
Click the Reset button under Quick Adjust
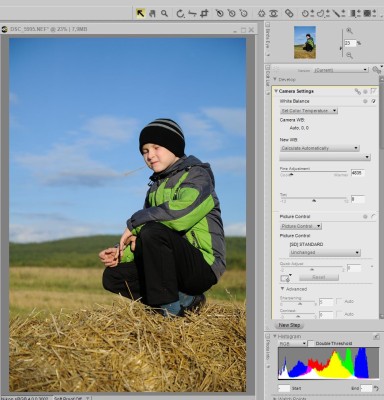pyautogui.click(x=319, y=277)
